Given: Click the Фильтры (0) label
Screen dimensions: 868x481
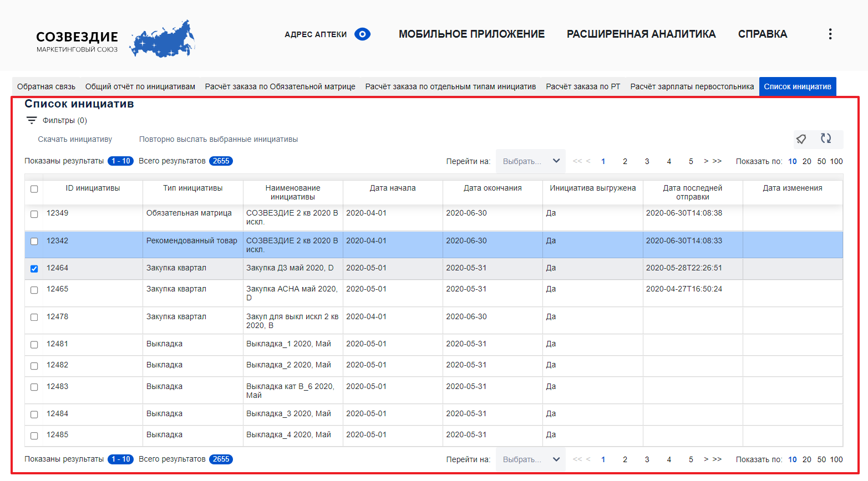Looking at the screenshot, I should click(x=65, y=120).
